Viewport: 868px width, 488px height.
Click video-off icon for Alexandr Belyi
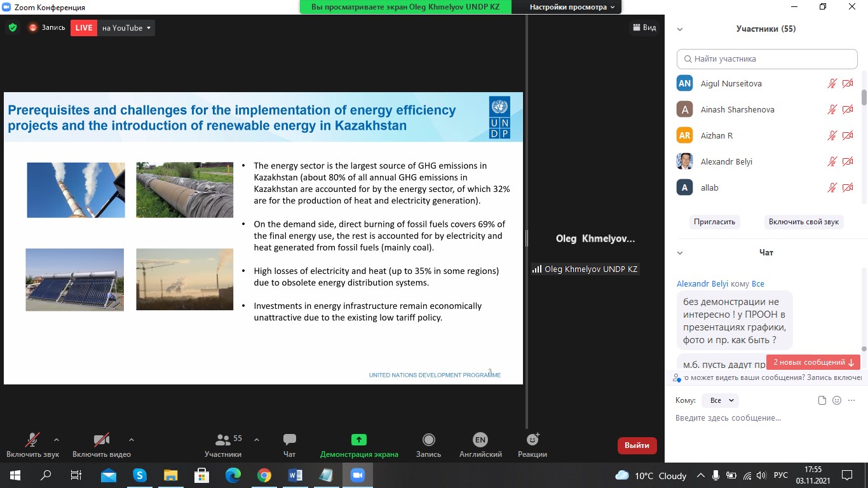pyautogui.click(x=848, y=161)
